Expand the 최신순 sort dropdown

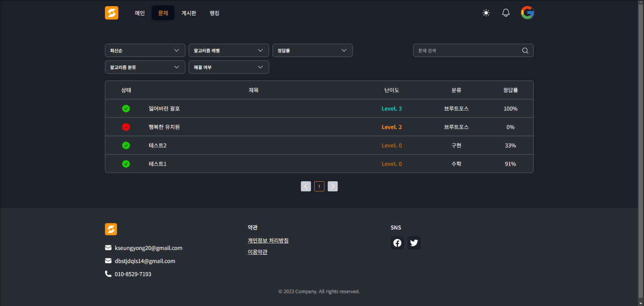145,51
